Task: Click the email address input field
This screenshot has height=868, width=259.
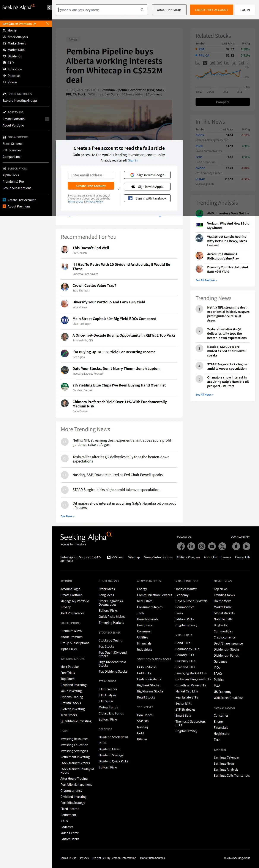Action: [x=91, y=175]
